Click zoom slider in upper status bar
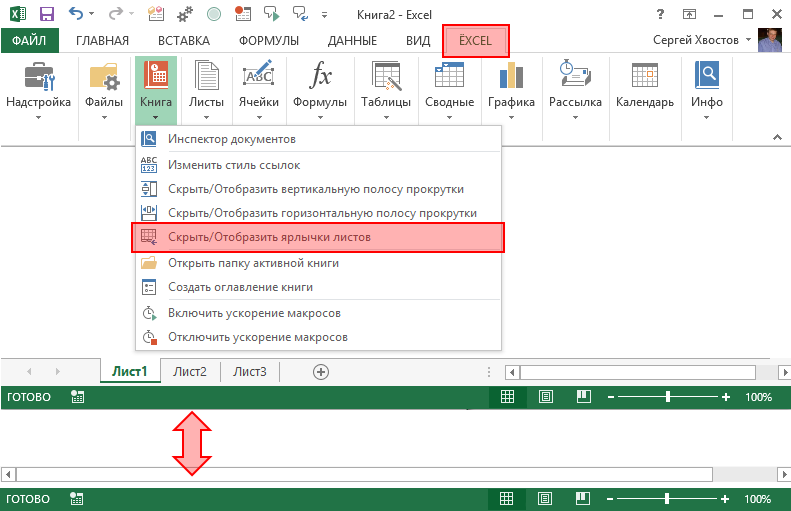This screenshot has width=791, height=511. pos(667,397)
